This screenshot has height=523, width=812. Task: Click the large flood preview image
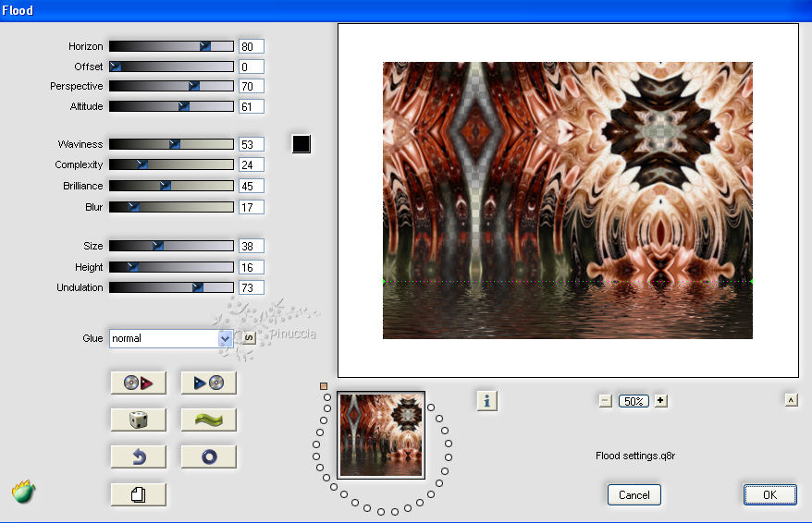568,201
